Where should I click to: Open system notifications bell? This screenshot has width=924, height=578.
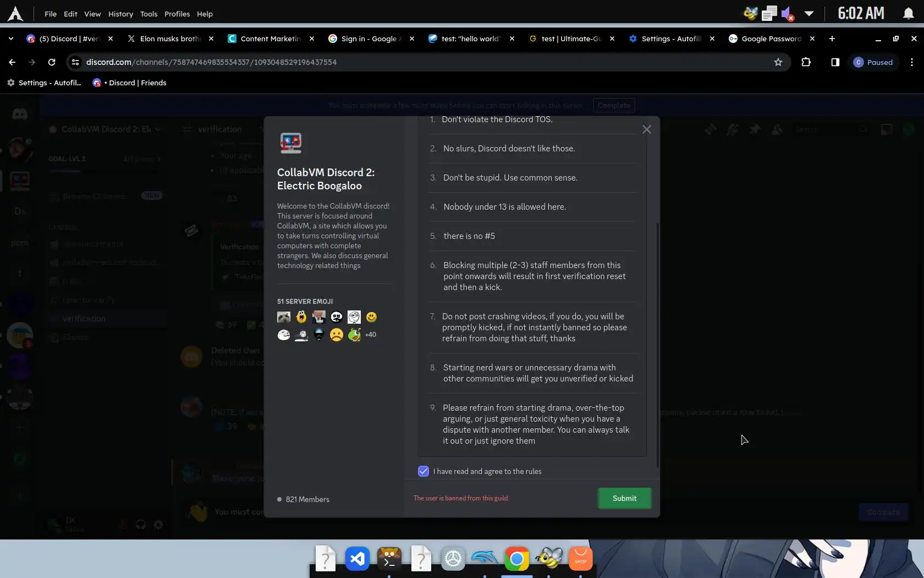tap(909, 14)
